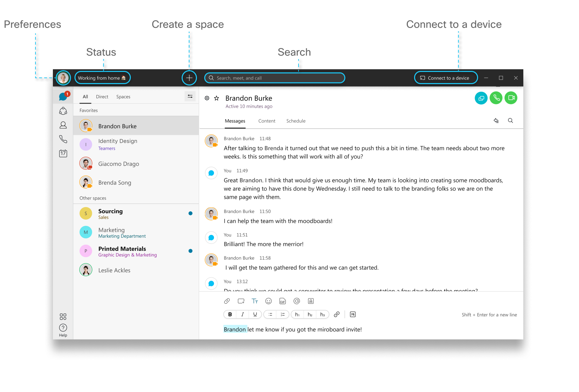Open the Identity Design space
579x392 pixels.
(136, 144)
